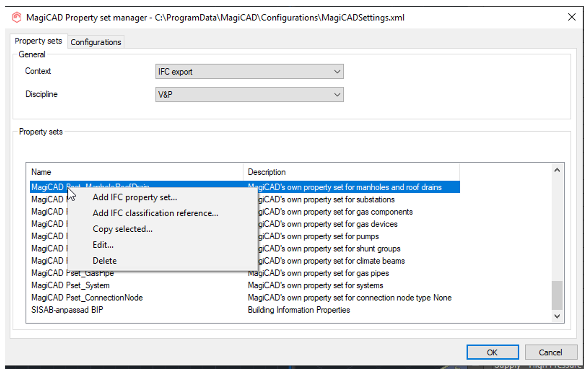The height and width of the screenshot is (374, 588).
Task: Choose Add IFC property set... from context menu
Action: coord(135,197)
